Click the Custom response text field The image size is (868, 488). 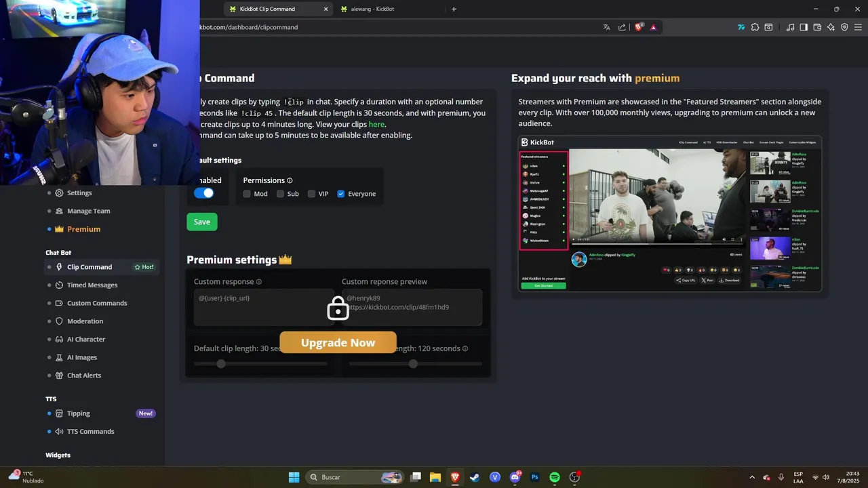[x=264, y=307]
